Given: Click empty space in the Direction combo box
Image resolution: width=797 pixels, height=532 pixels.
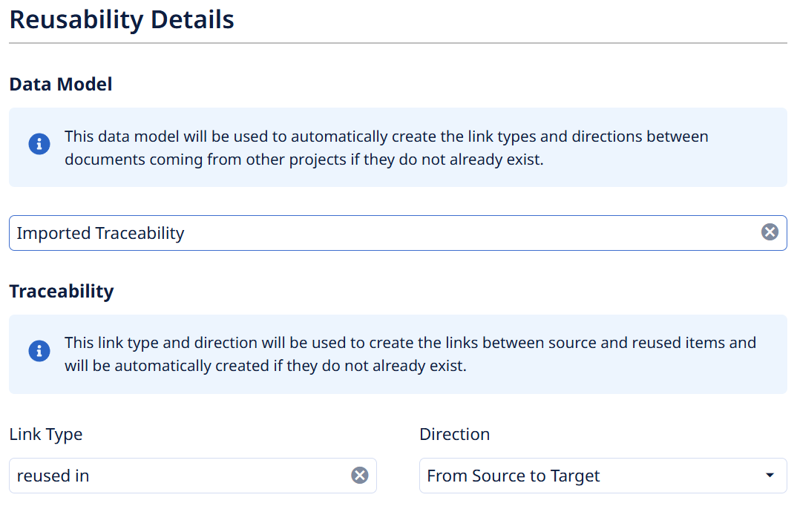Looking at the screenshot, I should [681, 476].
